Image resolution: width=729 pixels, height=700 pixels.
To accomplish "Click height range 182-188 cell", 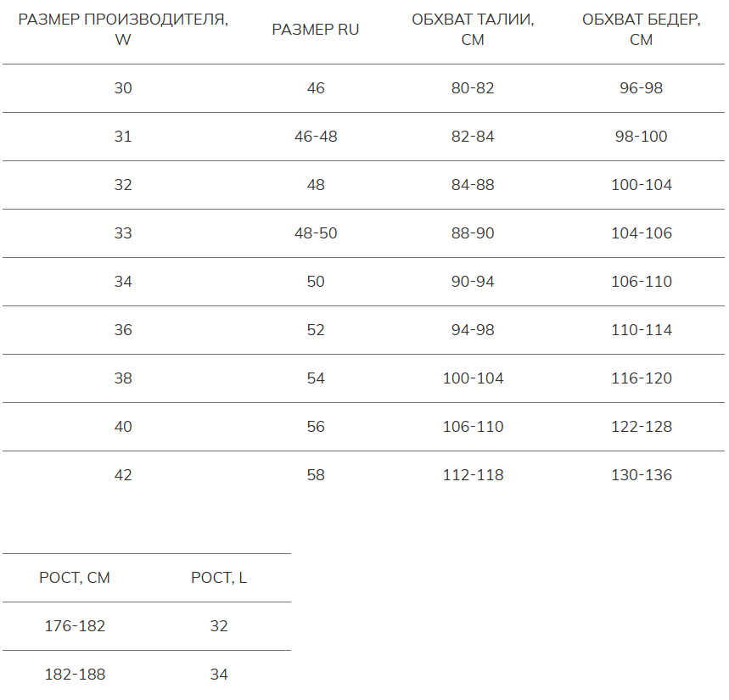I will click(75, 675).
